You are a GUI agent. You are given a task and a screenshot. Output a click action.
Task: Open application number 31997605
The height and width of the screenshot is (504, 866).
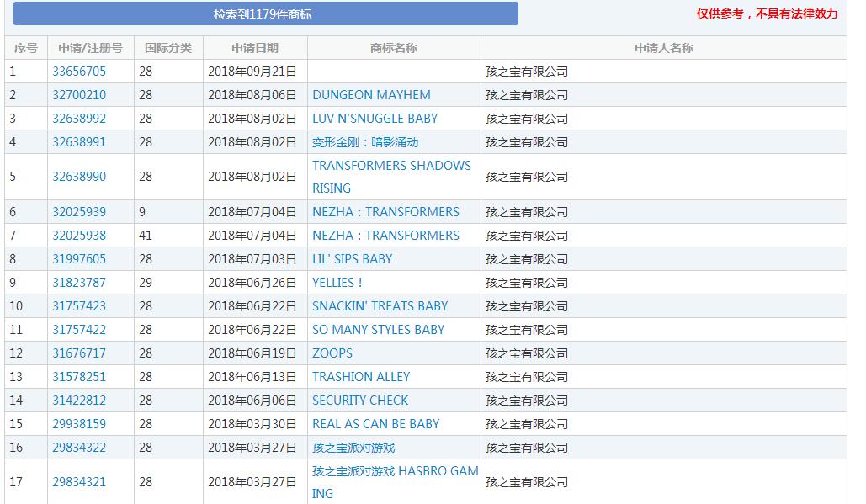click(79, 259)
